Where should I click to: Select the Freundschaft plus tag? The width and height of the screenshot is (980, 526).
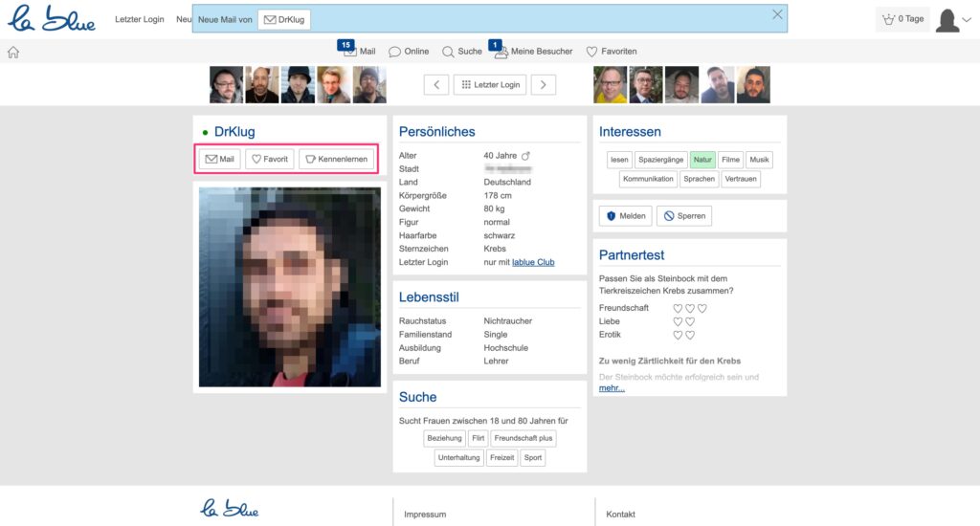click(x=523, y=439)
